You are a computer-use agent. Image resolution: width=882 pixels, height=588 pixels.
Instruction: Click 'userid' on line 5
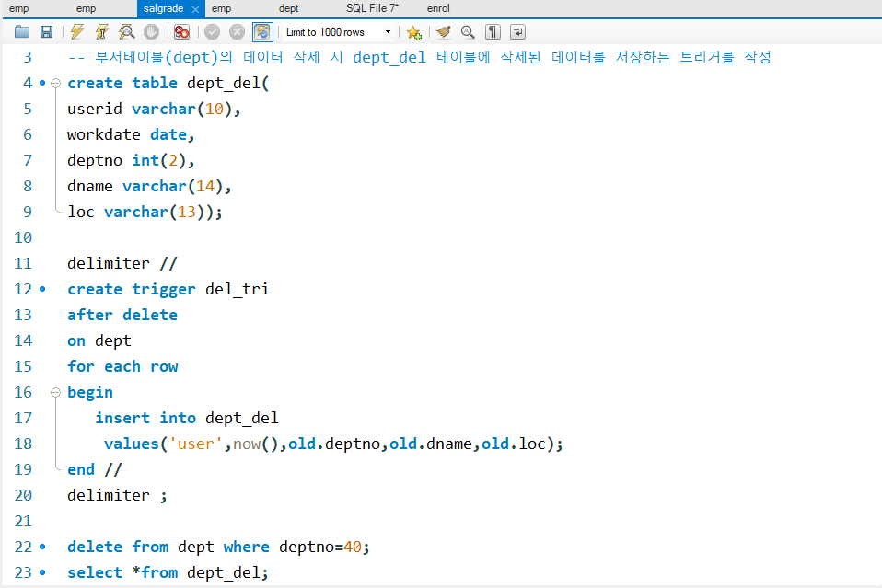(95, 109)
